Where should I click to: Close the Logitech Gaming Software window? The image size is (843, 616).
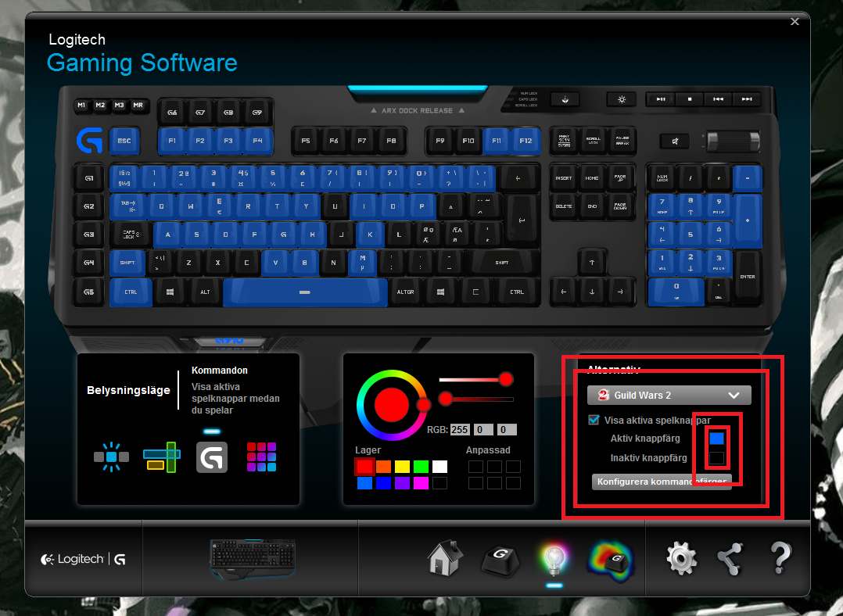(795, 22)
